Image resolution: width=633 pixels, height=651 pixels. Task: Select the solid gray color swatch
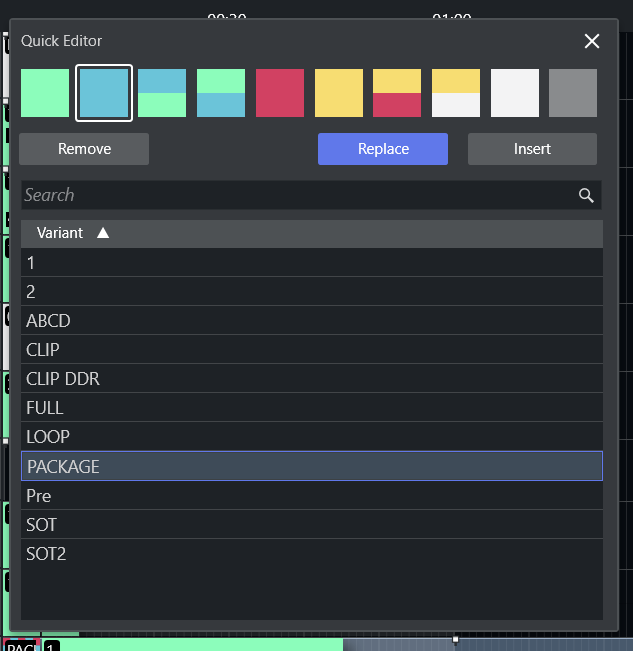pos(573,93)
